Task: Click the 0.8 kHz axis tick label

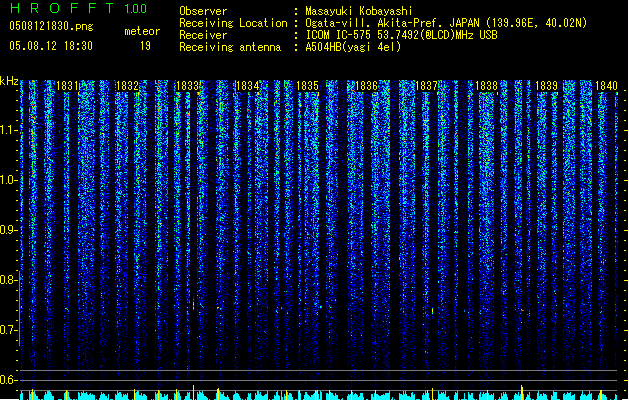Action: (8, 280)
